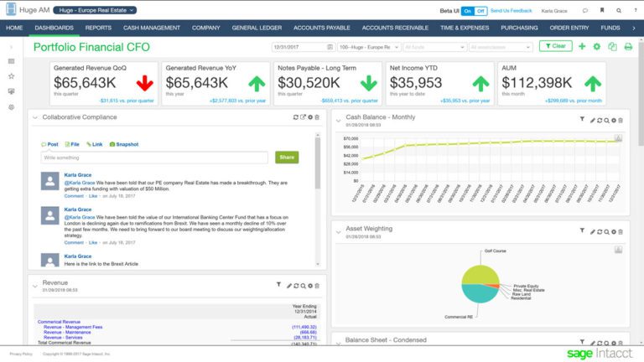
Task: Collapse the Asset Weighting panel
Action: [337, 228]
